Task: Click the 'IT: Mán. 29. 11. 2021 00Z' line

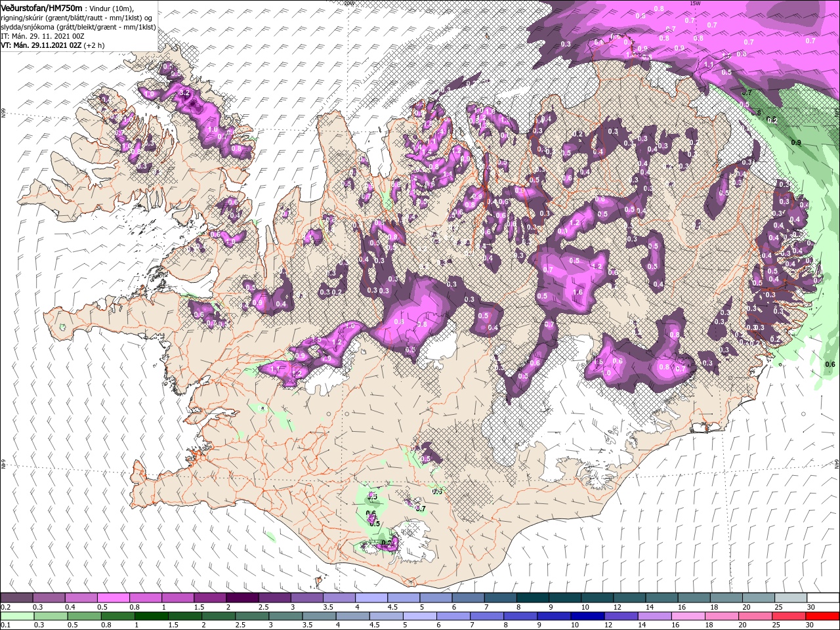Action: coord(42,36)
